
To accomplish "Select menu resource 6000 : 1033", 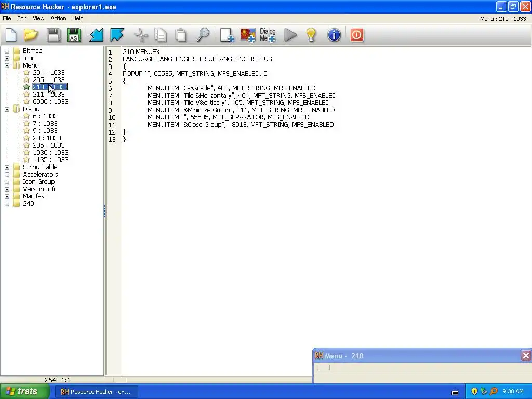I will (x=50, y=101).
